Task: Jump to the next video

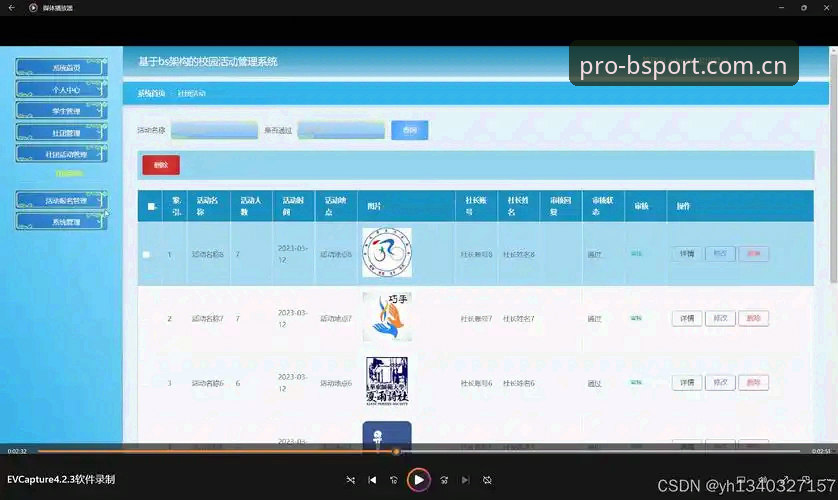Action: (x=465, y=480)
